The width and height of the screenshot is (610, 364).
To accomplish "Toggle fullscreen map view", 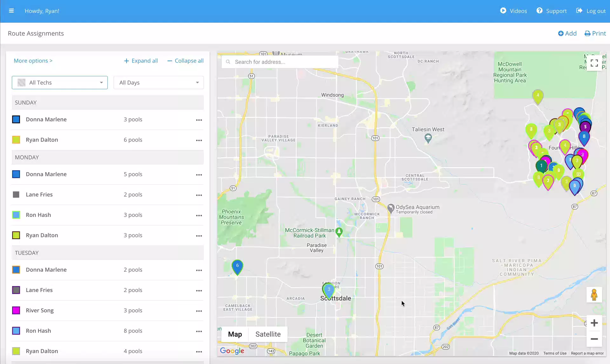I will click(594, 63).
